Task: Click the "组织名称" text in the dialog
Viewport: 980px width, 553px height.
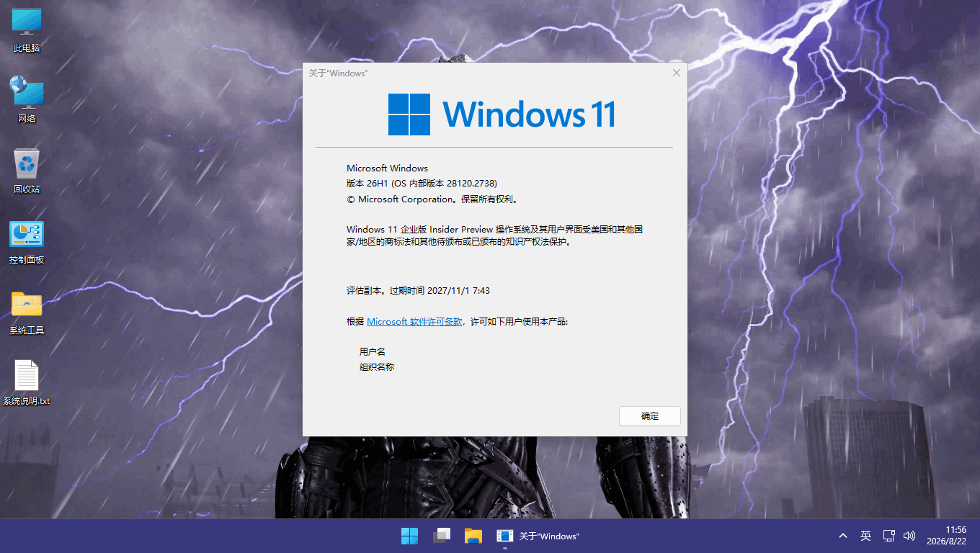Action: 377,367
